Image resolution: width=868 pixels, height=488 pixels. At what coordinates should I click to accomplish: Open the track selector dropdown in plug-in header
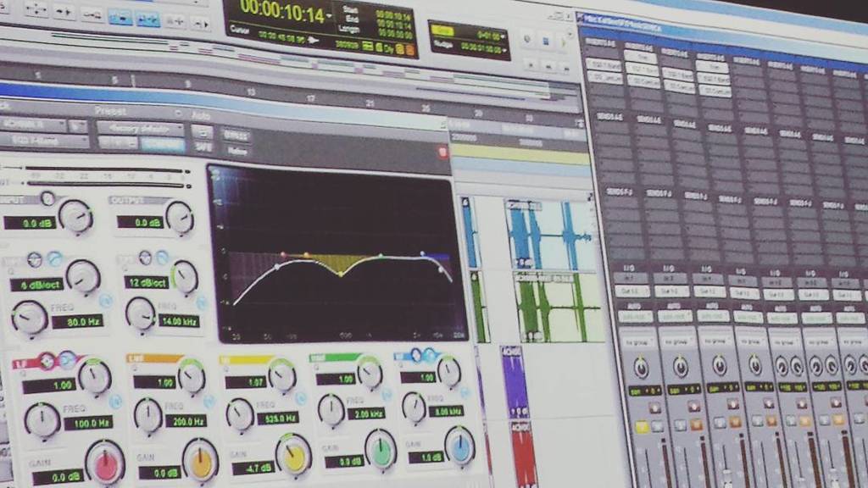(32, 125)
